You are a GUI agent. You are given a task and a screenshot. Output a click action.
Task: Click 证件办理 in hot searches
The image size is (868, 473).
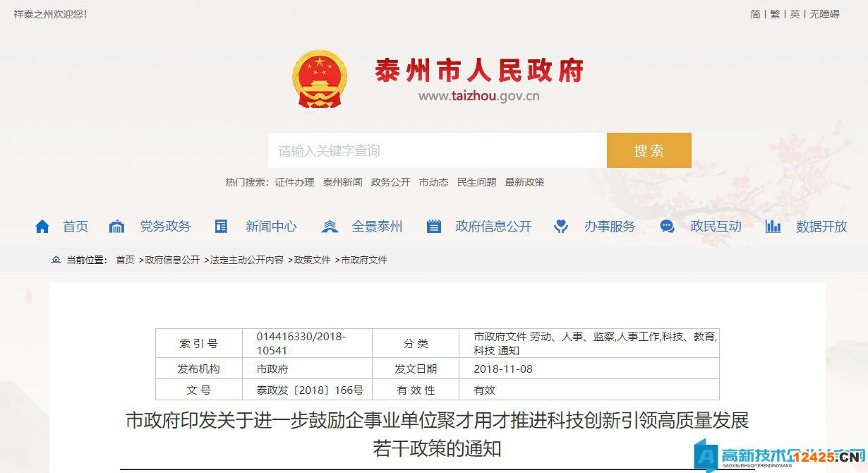coord(296,182)
